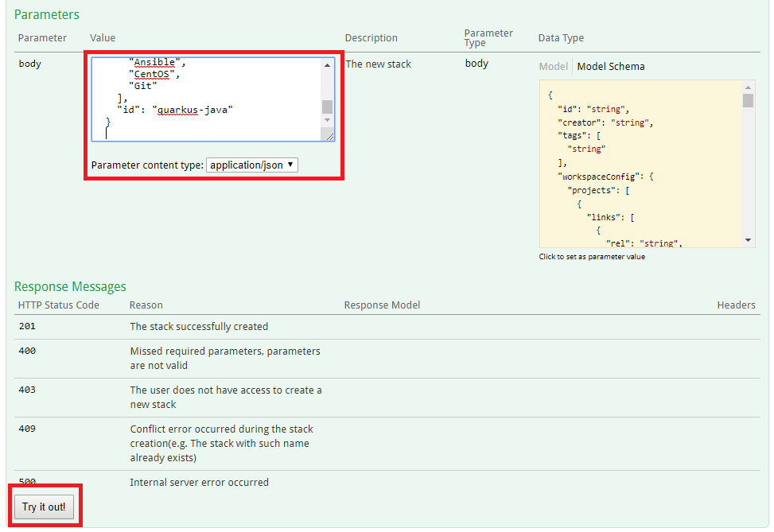
Task: Click the body textarea scrollbar thumb
Action: (327, 107)
